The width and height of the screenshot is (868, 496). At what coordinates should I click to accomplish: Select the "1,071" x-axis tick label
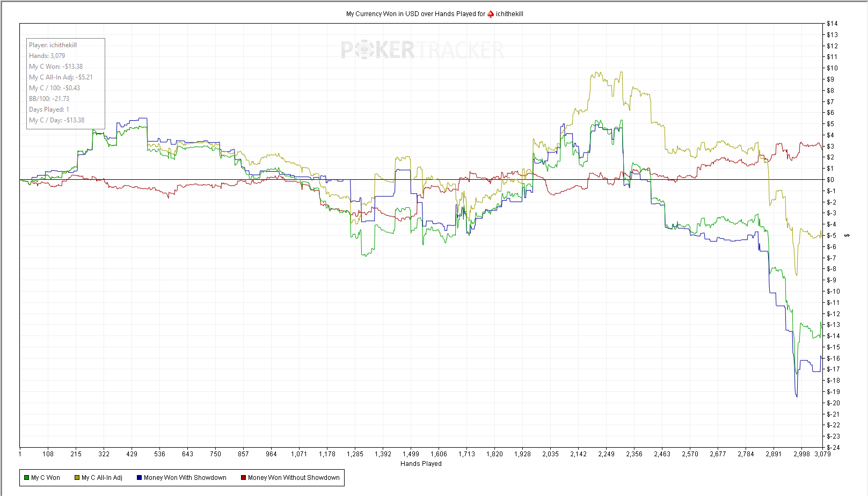[x=299, y=454]
